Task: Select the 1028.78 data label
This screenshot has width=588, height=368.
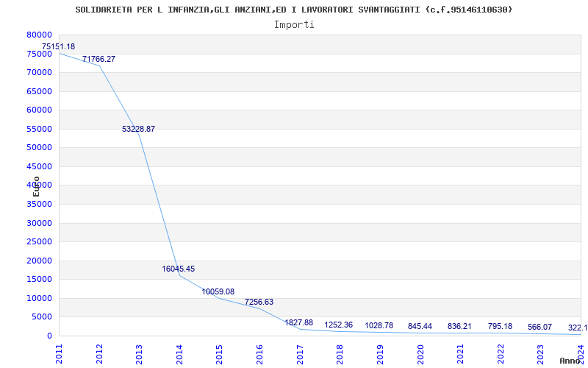Action: click(379, 325)
